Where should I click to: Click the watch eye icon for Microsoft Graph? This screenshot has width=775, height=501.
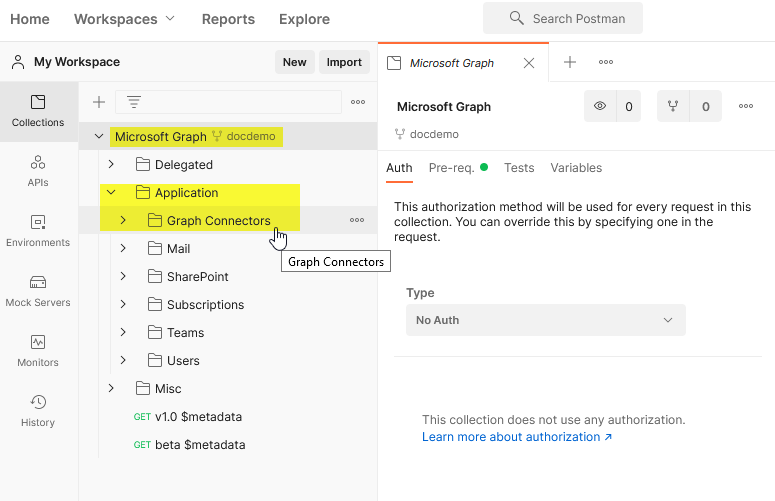(x=600, y=106)
